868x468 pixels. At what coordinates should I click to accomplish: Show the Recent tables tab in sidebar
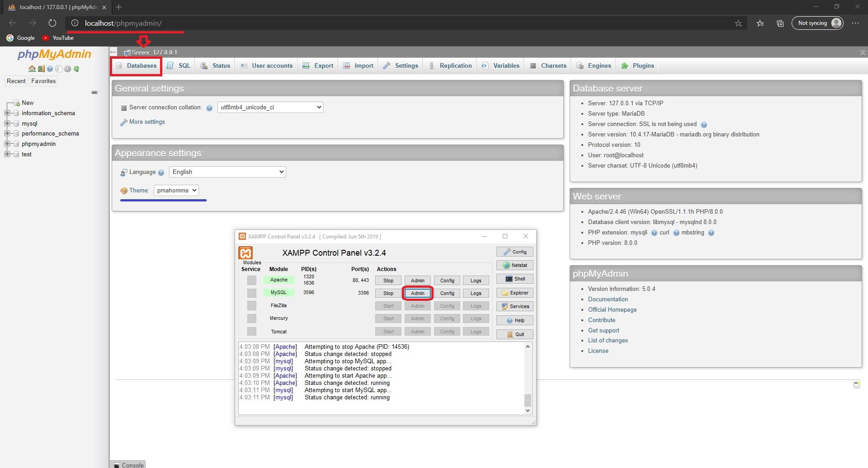[16, 81]
